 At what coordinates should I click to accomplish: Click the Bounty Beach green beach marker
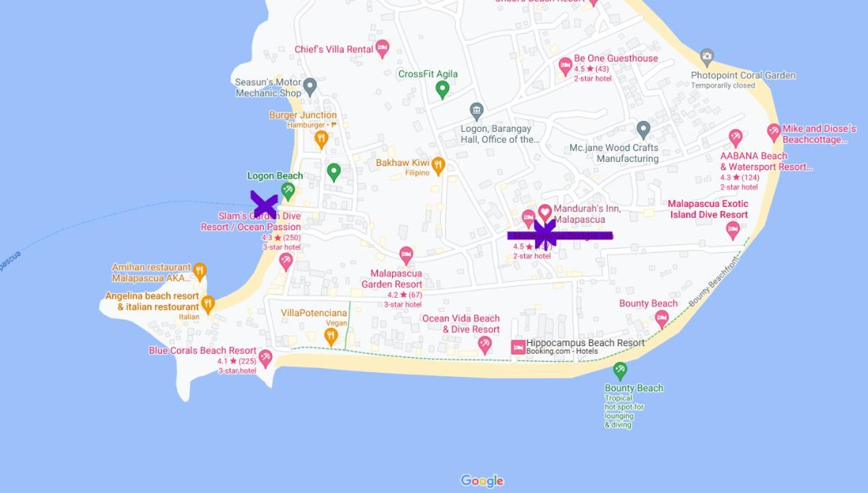tap(620, 371)
